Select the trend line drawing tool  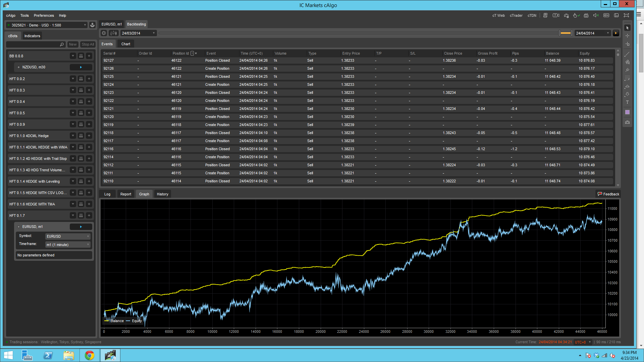[627, 54]
